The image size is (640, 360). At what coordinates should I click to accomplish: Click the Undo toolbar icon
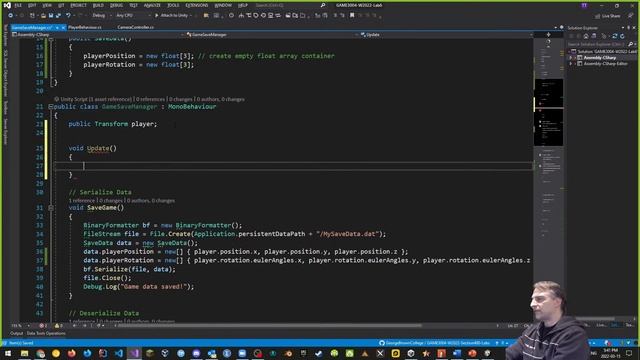tap(68, 16)
